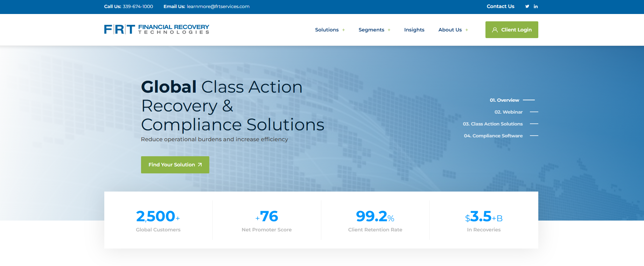This screenshot has height=266, width=644.
Task: Call the 339-674-1000 phone number
Action: click(138, 6)
